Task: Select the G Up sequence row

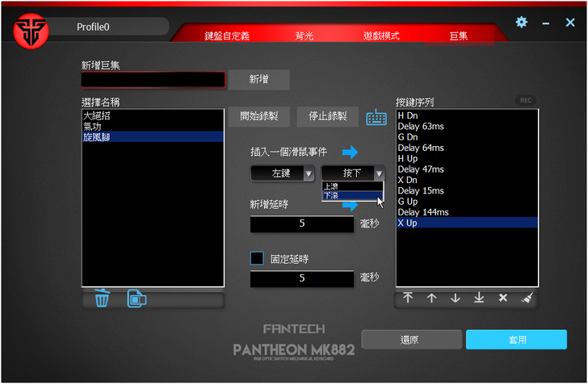Action: point(467,202)
